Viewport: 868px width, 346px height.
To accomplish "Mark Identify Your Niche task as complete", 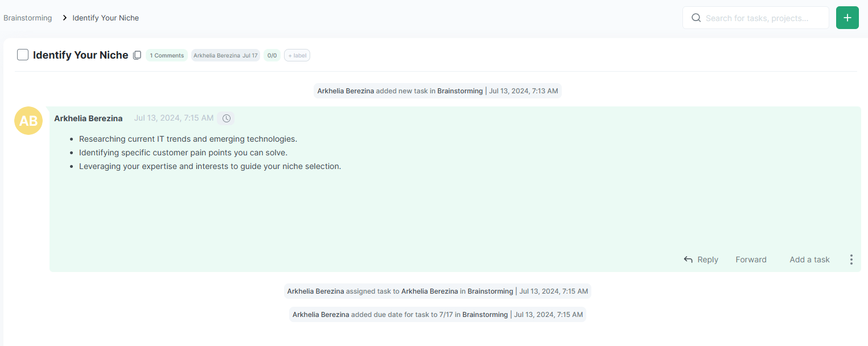I will (x=23, y=55).
